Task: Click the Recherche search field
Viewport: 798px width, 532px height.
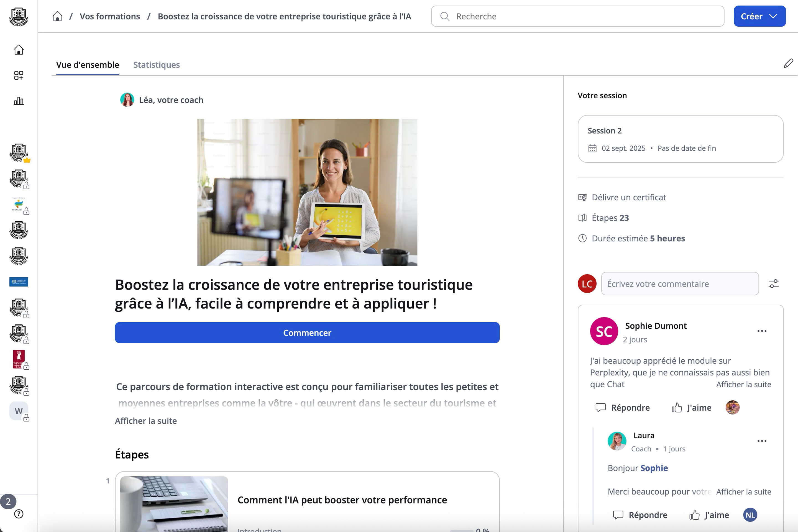Action: (577, 16)
